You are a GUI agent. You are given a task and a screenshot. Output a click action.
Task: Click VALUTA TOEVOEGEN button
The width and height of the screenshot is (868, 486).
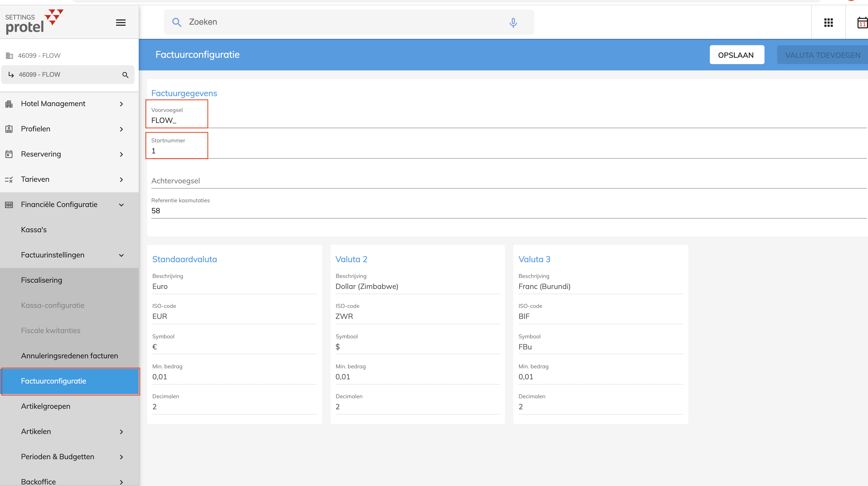tap(822, 55)
